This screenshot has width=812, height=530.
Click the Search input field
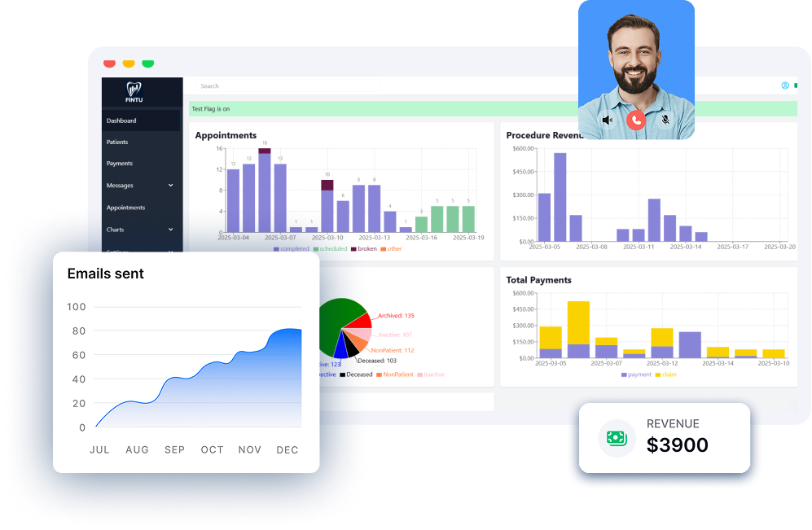[287, 86]
